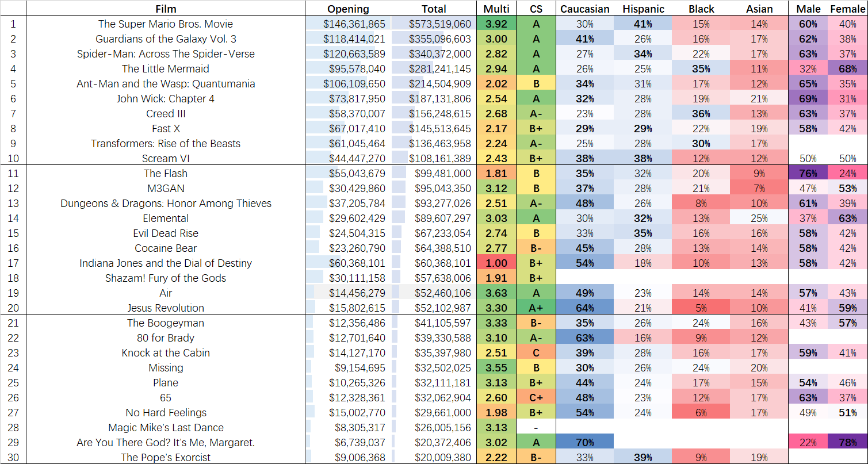The image size is (868, 464).
Task: Select Guardians of the Galaxy Vol. 3 cell
Action: (166, 39)
